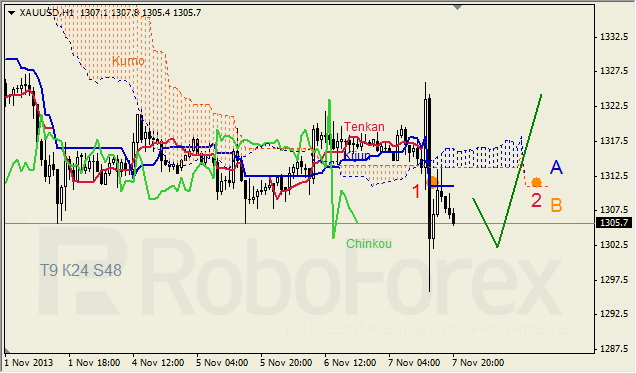
Task: Click the orange dot above number 2
Action: tap(536, 182)
